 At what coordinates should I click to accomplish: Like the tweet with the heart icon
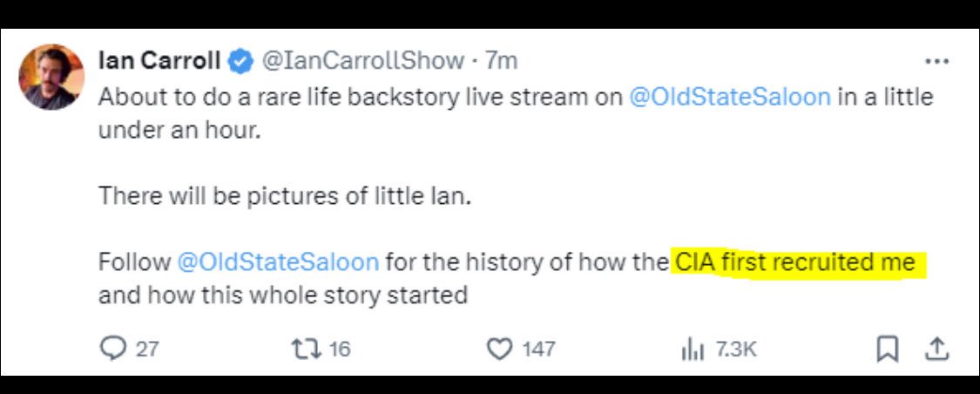point(499,350)
